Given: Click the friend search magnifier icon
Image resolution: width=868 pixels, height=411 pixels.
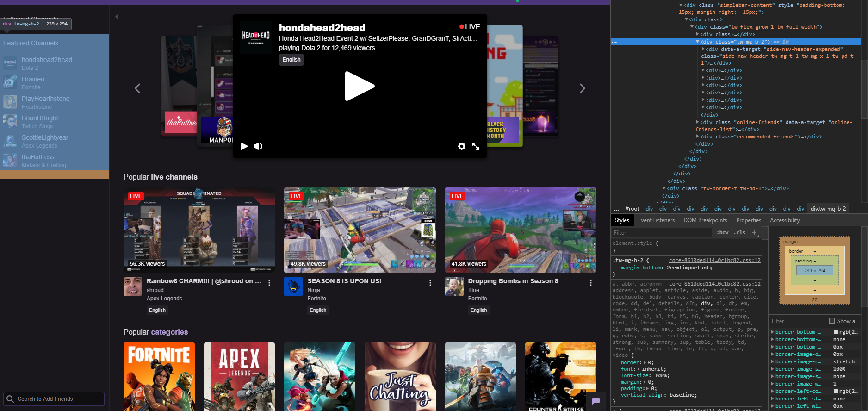Looking at the screenshot, I should click(x=10, y=399).
